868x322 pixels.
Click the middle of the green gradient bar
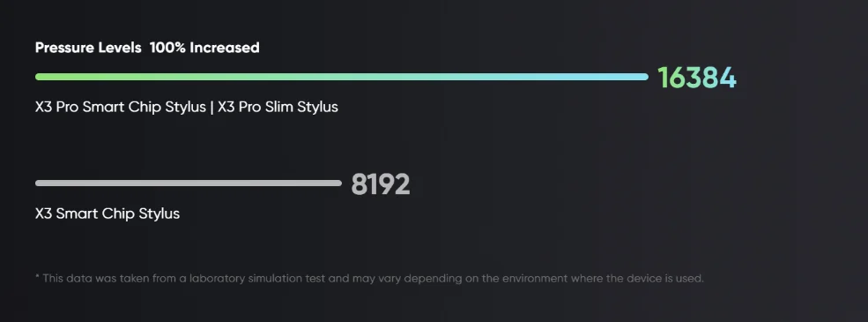coord(342,77)
